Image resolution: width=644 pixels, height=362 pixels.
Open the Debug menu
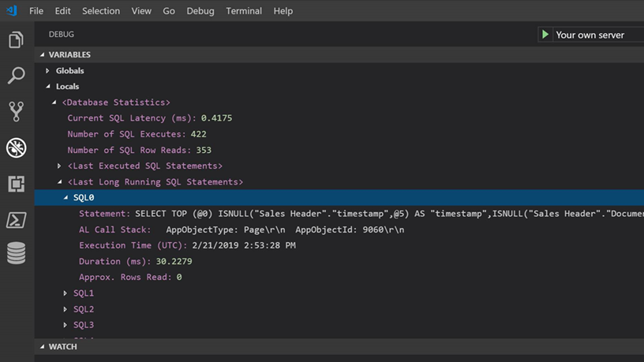click(x=200, y=11)
